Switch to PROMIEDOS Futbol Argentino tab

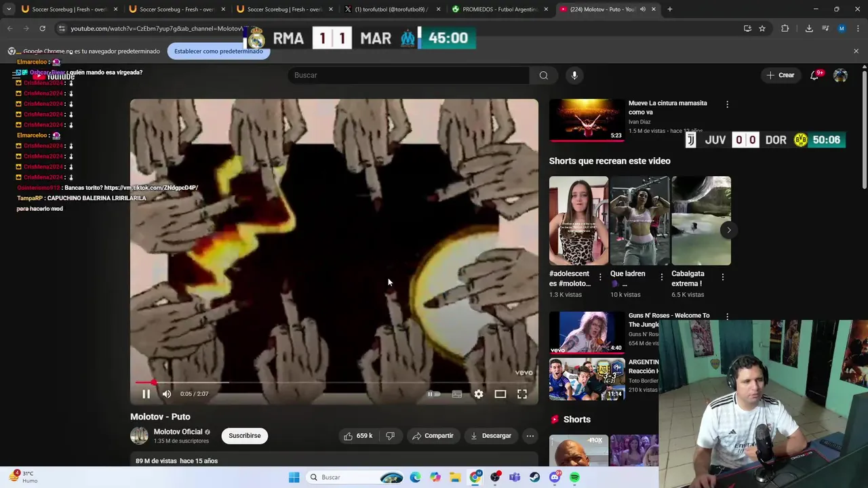pos(500,9)
